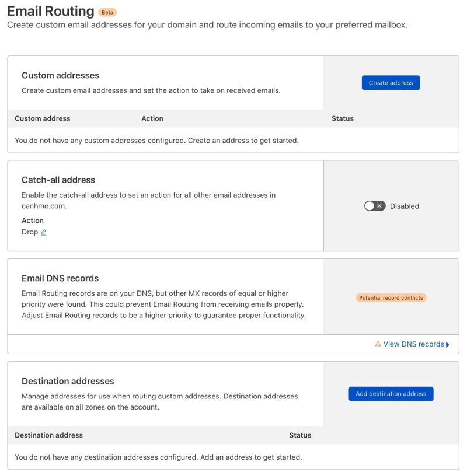Click the Destination address column header
467x476 pixels.
48,435
